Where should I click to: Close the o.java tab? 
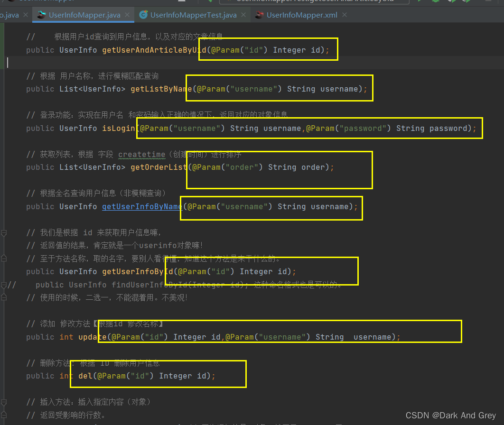click(x=26, y=15)
